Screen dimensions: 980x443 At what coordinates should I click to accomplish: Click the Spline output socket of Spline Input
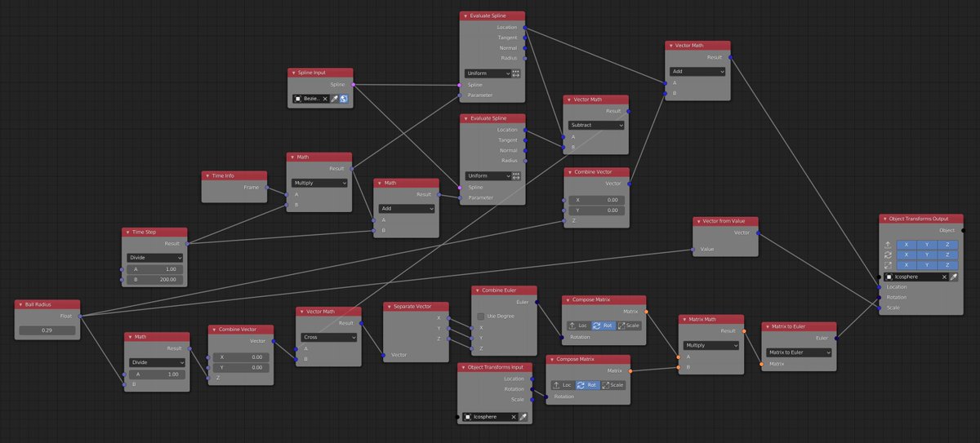(353, 84)
